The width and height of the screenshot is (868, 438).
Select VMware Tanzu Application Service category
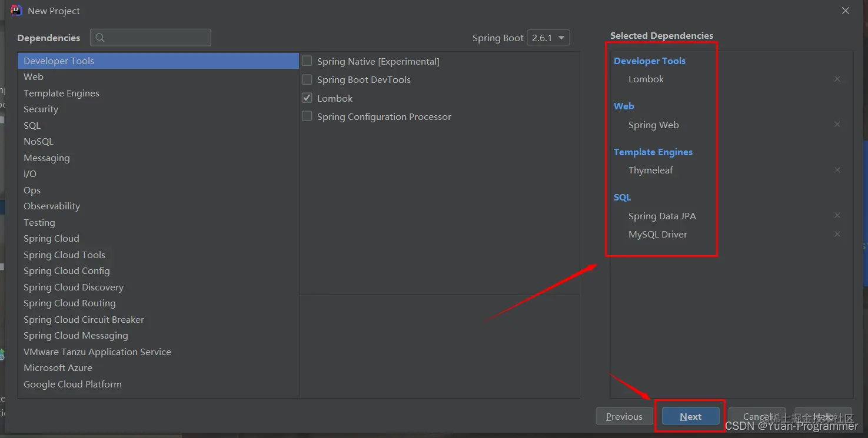pos(158,352)
